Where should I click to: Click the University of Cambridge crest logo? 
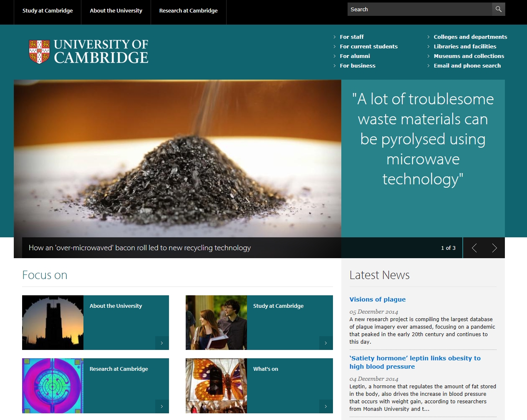(x=39, y=51)
